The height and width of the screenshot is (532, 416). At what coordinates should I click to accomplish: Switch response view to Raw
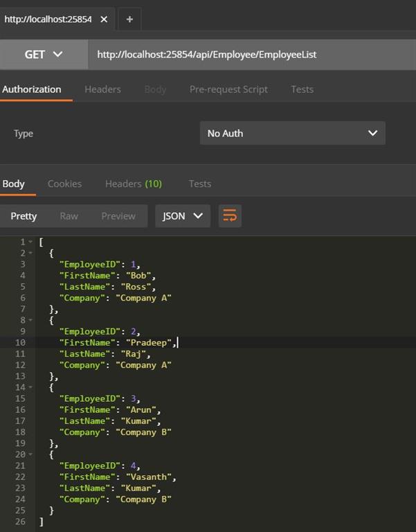point(69,216)
